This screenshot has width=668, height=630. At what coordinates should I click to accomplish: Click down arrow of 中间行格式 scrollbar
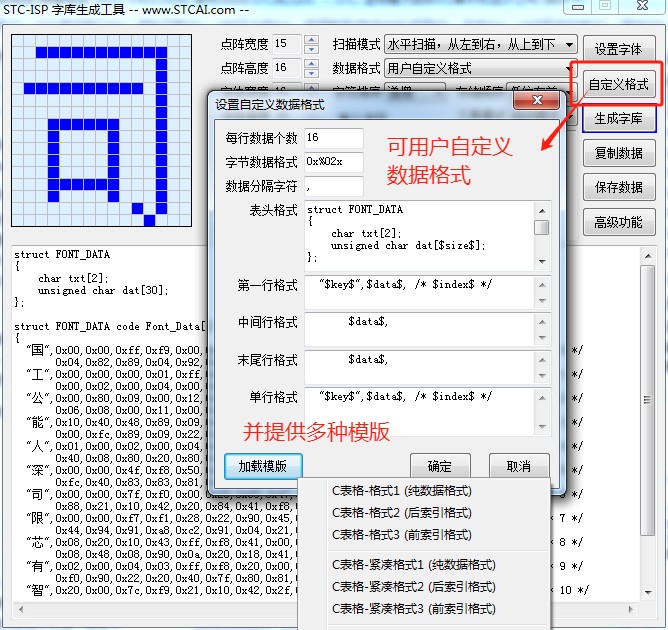pyautogui.click(x=542, y=338)
